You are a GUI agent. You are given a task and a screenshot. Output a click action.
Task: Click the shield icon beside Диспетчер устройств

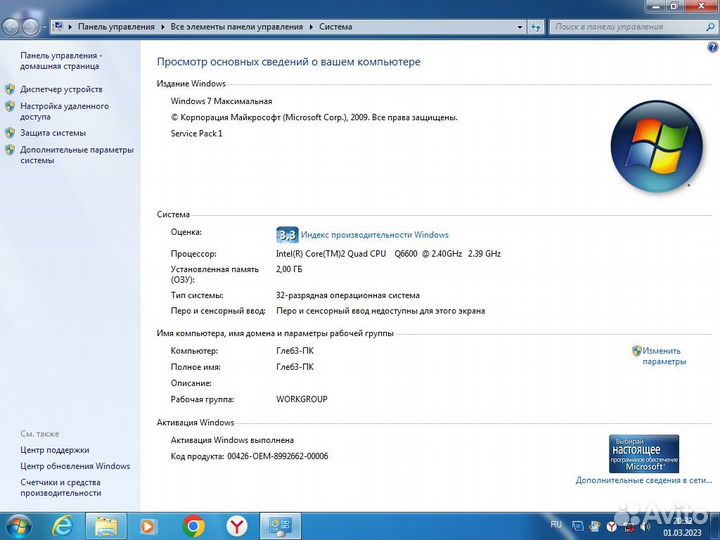coord(10,89)
